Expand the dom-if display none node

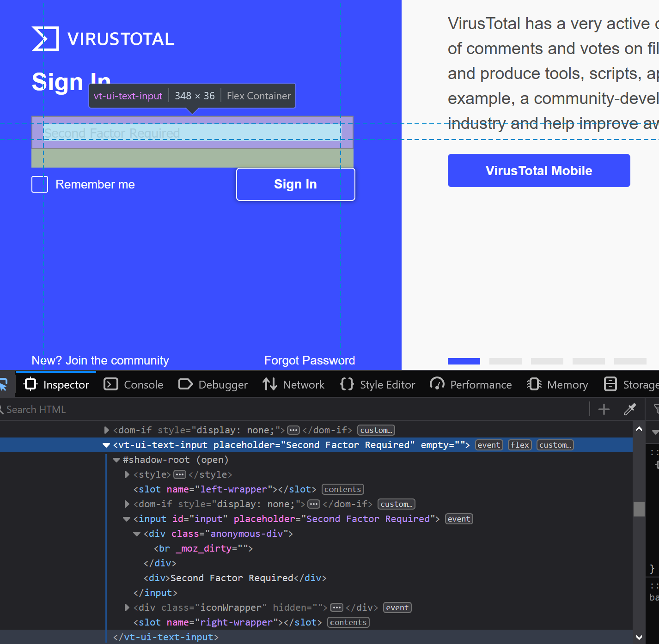tap(106, 430)
